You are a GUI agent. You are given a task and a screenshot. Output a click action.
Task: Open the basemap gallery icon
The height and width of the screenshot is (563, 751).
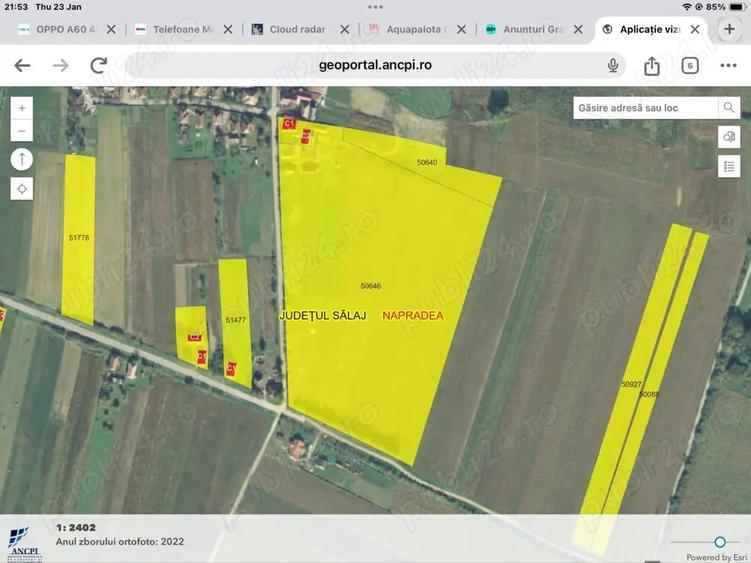(729, 137)
